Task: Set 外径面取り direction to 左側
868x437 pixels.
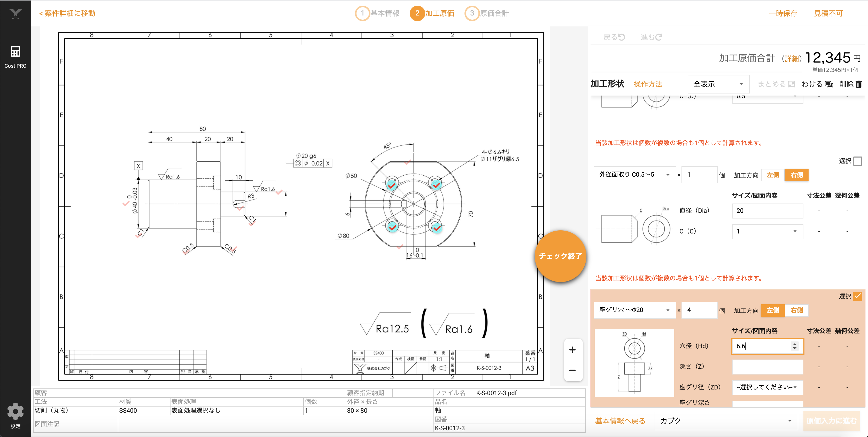Action: [x=773, y=175]
